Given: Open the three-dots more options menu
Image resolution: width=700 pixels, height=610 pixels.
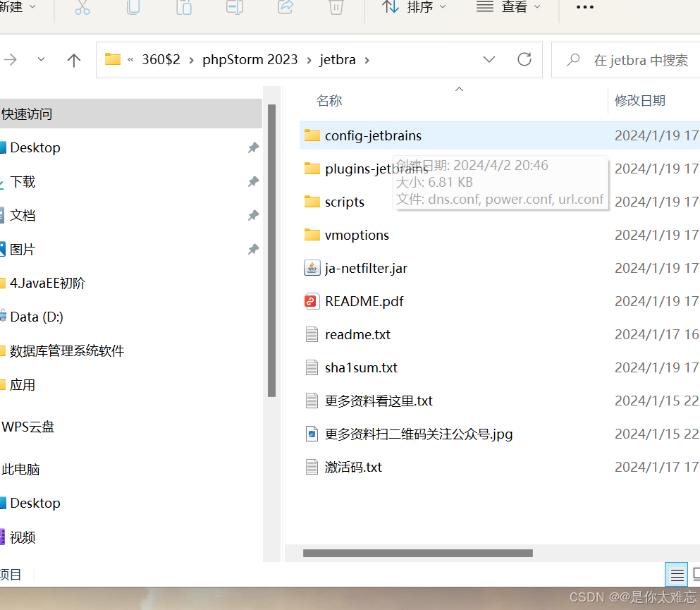Looking at the screenshot, I should click(585, 7).
